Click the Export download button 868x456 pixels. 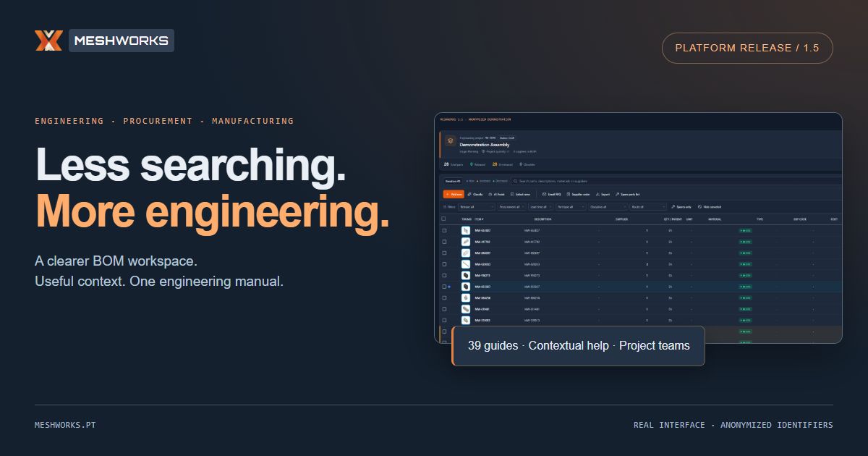coord(603,194)
